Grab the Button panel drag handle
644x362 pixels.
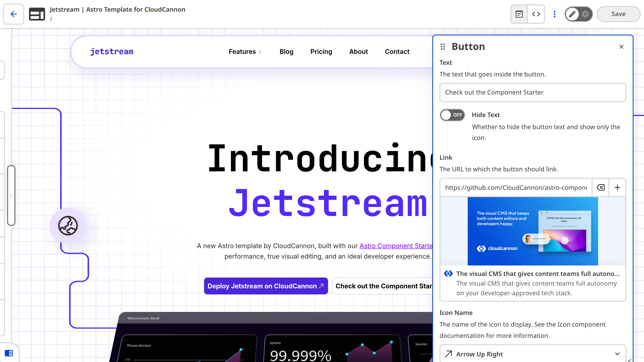tap(443, 47)
